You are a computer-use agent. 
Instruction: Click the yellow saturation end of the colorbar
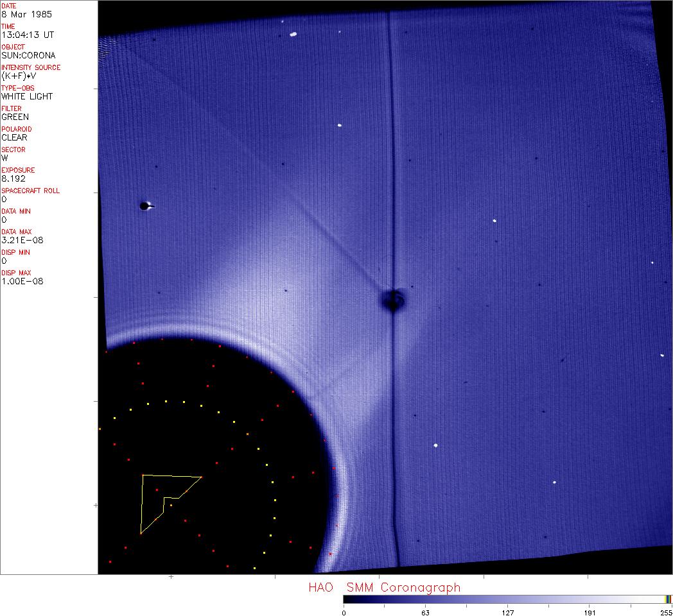tap(669, 599)
